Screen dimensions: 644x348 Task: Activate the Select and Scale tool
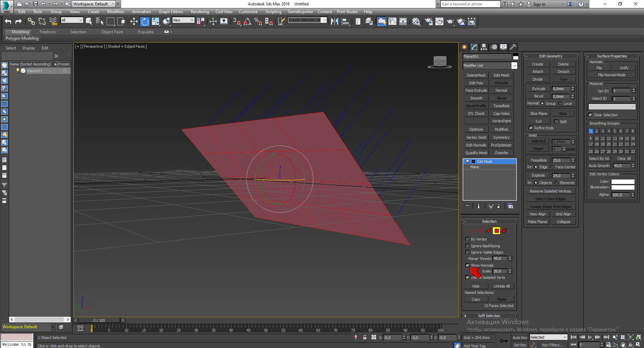pos(156,21)
